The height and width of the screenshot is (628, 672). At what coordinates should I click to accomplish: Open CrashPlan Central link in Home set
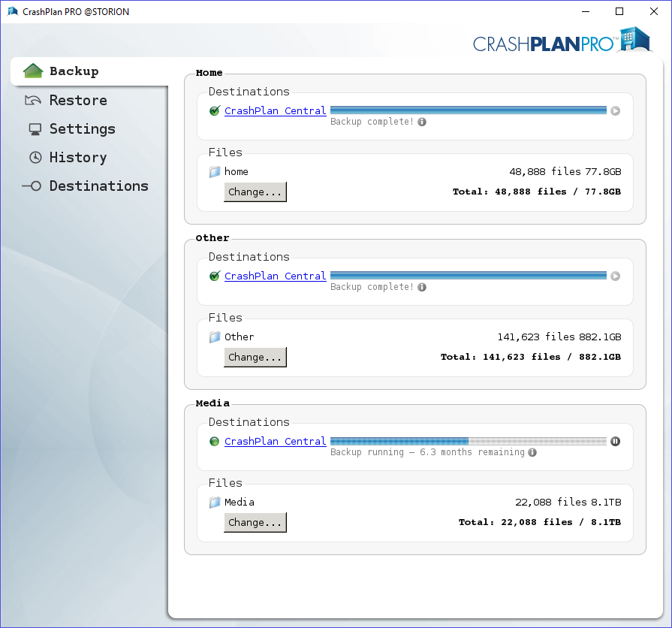point(275,110)
